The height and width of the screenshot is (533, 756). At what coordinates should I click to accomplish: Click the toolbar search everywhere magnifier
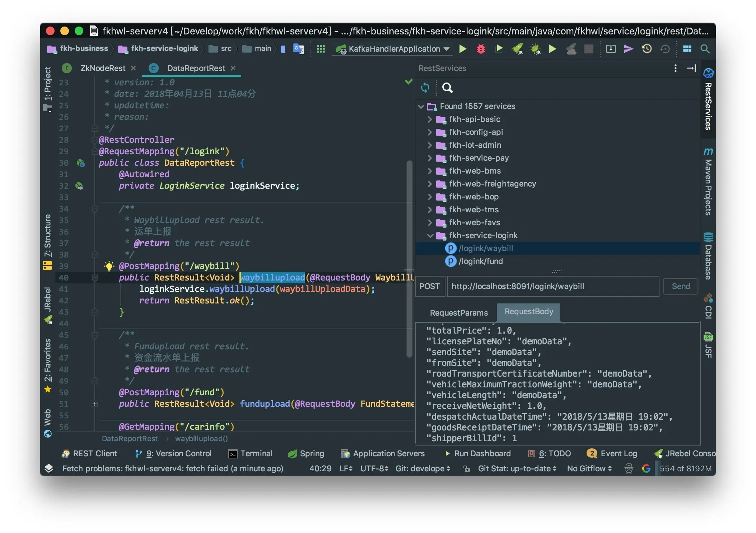[705, 49]
